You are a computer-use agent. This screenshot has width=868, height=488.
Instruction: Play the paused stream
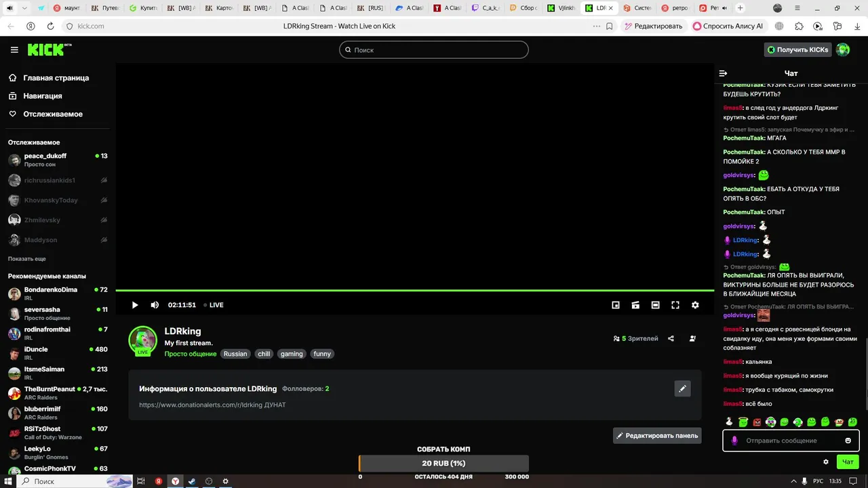click(x=135, y=305)
